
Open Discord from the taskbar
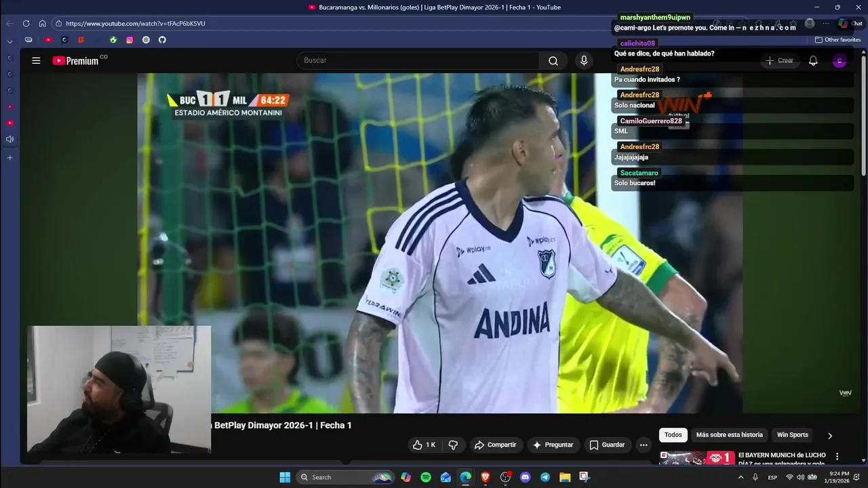coord(525,477)
